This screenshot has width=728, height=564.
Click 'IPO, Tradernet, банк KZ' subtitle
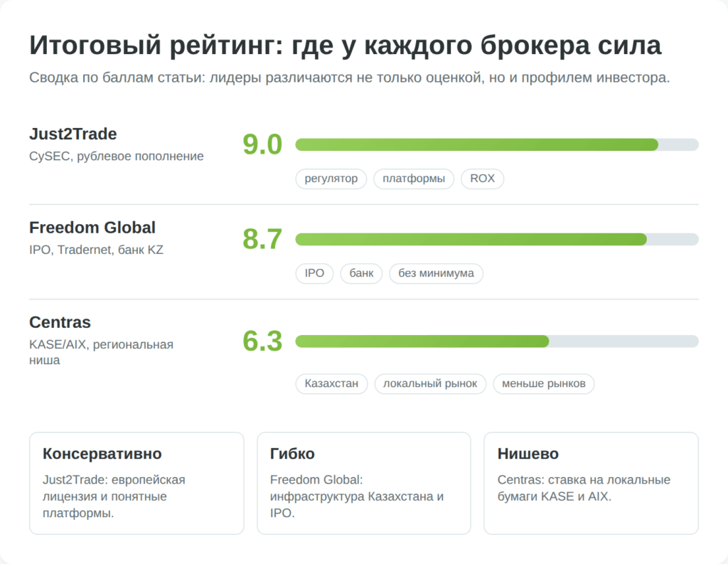pos(96,250)
